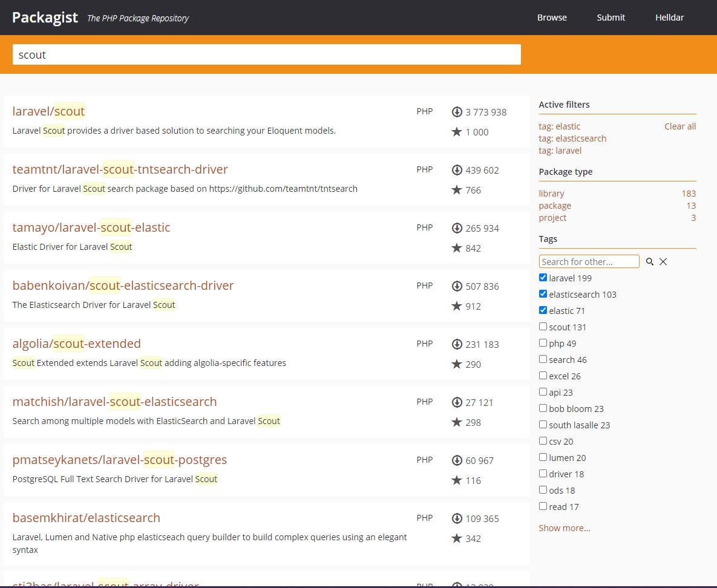Click the star icon beside 116
The height and width of the screenshot is (588, 717).
(x=457, y=480)
